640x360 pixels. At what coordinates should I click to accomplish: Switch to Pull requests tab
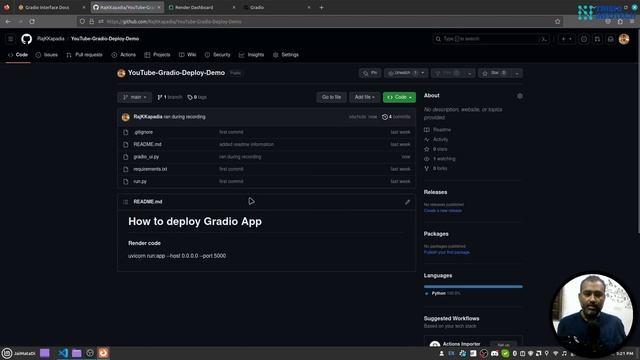click(x=84, y=55)
